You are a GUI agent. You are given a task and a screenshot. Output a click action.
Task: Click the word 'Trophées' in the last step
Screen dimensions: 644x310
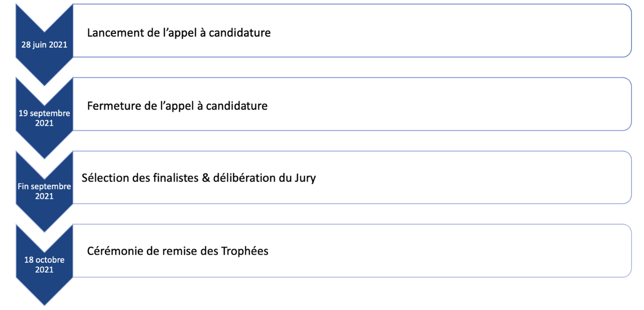point(245,251)
